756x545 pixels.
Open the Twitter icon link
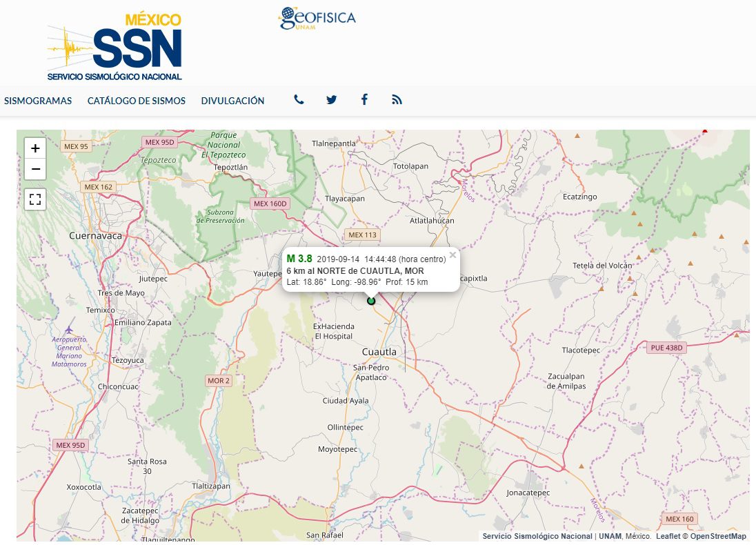click(x=332, y=100)
